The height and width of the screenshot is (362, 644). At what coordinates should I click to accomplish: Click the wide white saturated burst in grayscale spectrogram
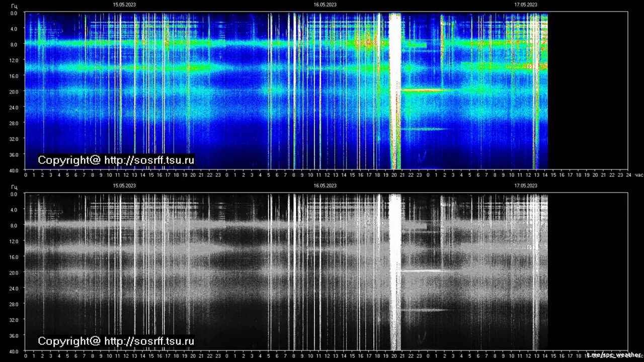[x=395, y=272]
